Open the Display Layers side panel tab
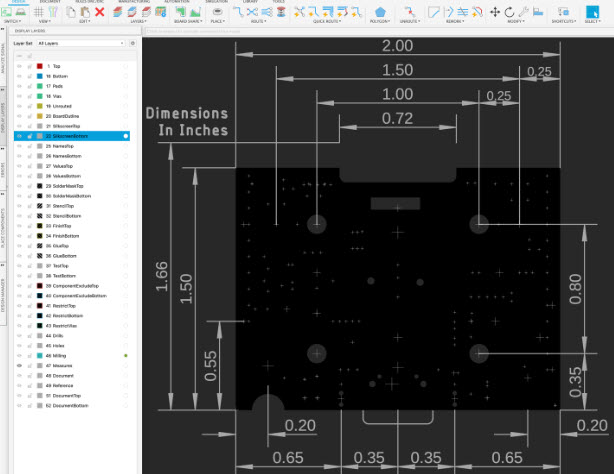This screenshot has width=614, height=474. [3, 117]
